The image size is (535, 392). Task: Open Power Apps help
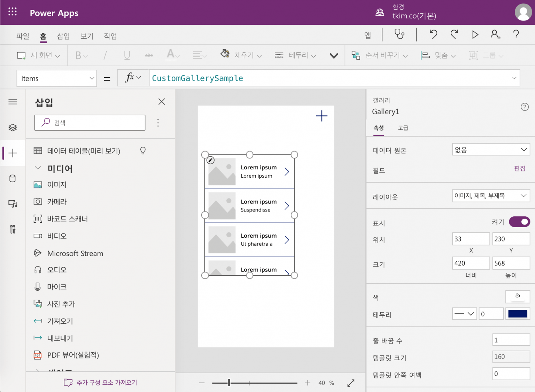click(x=516, y=34)
